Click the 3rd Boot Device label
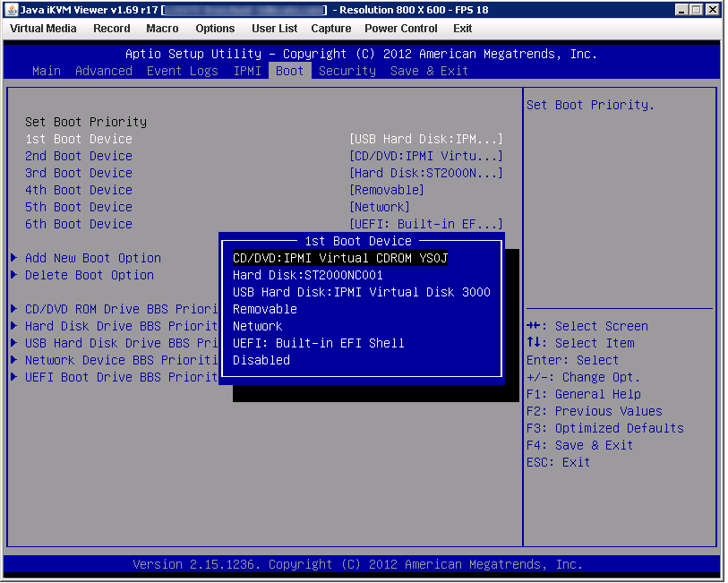728x583 pixels. click(79, 173)
